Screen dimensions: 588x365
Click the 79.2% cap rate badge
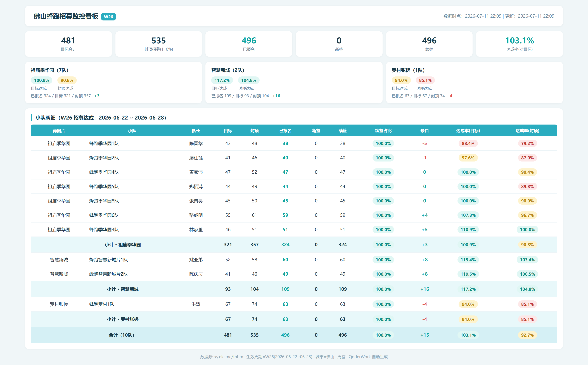(x=527, y=143)
